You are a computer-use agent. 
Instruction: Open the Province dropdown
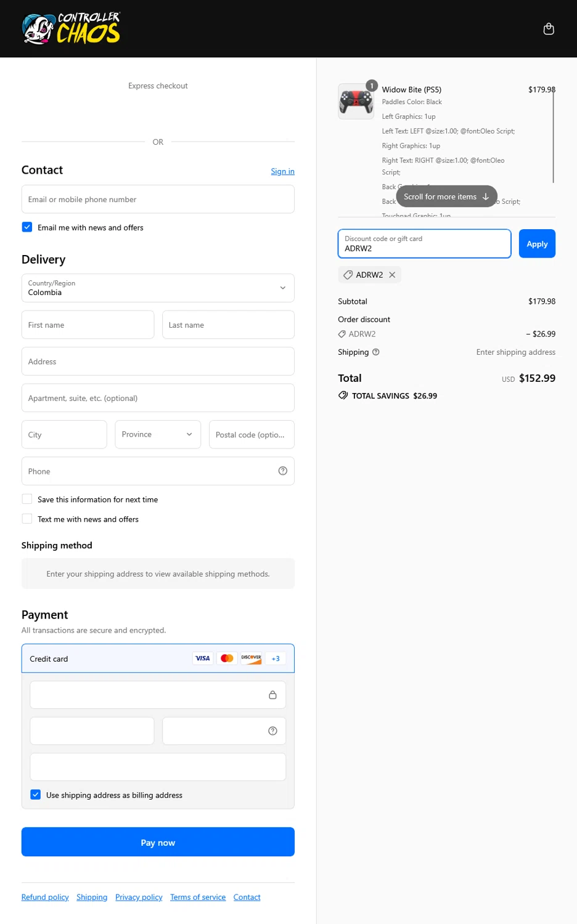(158, 434)
